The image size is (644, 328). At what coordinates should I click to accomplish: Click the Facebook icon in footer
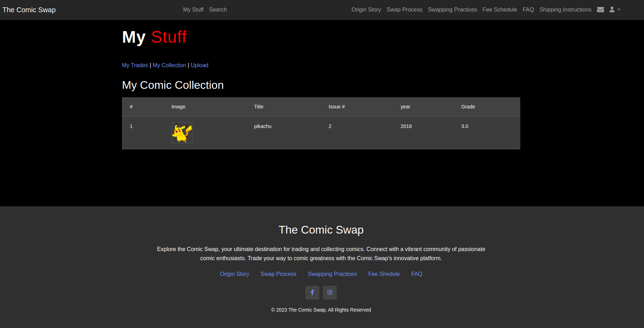[x=312, y=292]
